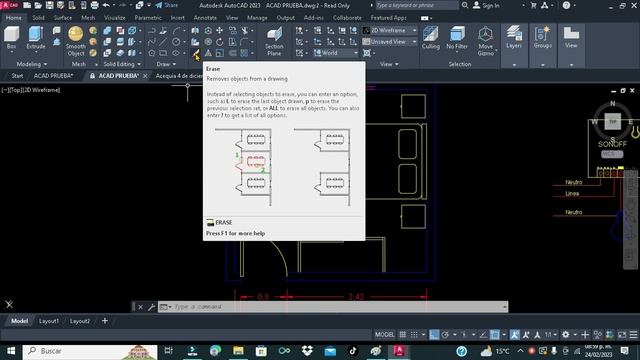Open the Annotate ribbon tab
Image resolution: width=640 pixels, height=360 pixels.
pyautogui.click(x=205, y=18)
